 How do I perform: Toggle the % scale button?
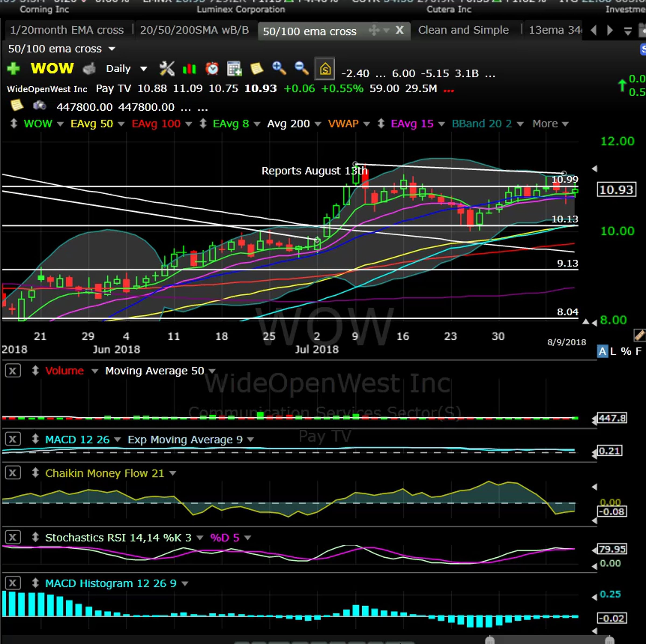click(x=626, y=351)
